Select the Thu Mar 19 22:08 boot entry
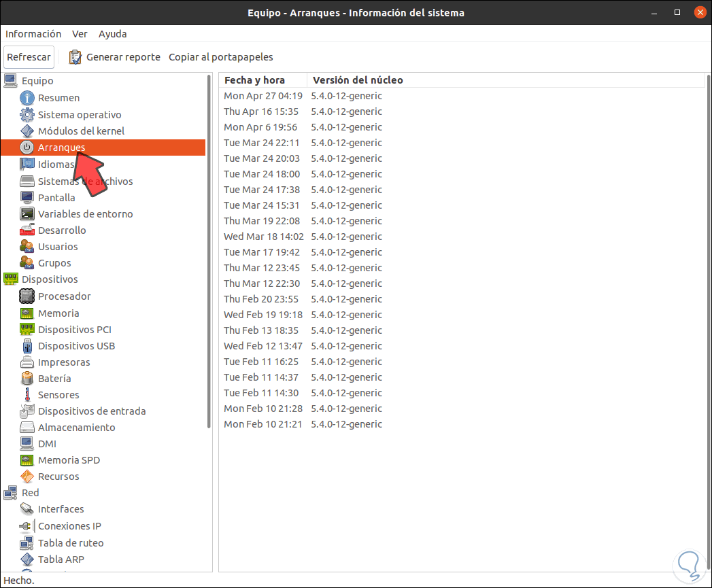 tap(462, 221)
